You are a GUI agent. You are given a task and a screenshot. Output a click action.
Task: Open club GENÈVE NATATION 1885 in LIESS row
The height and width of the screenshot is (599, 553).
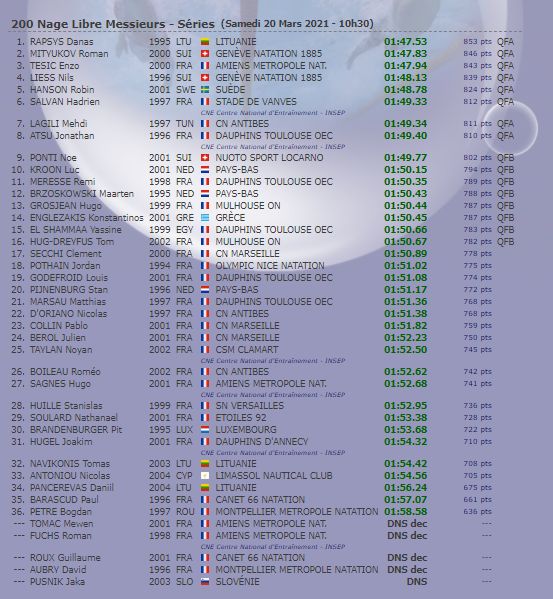point(268,78)
